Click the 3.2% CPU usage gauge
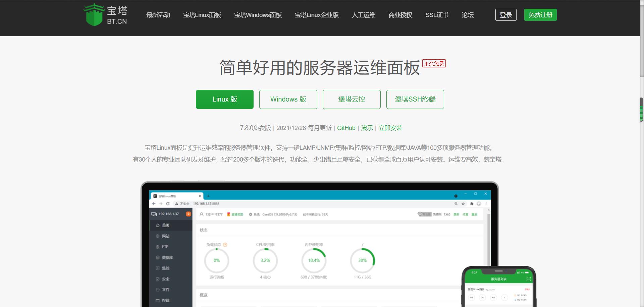Viewport: 644px width, 307px height. (265, 260)
